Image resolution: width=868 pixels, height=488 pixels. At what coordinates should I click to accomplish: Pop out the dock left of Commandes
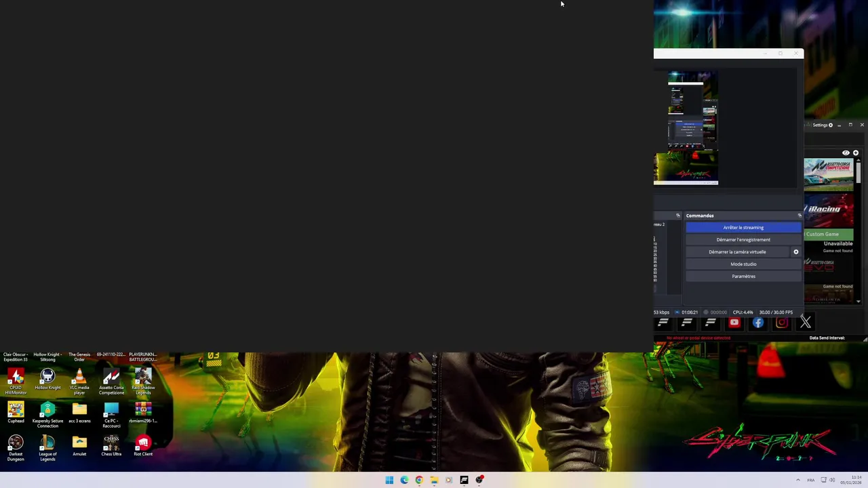click(677, 216)
